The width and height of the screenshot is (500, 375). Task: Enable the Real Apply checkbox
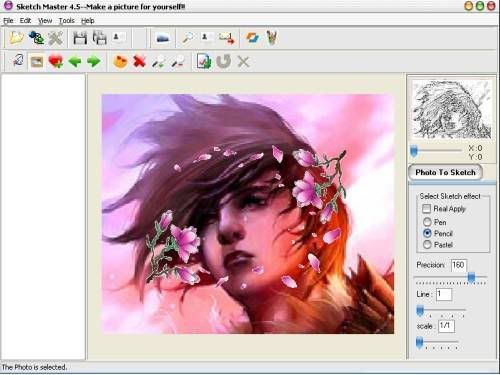point(426,209)
